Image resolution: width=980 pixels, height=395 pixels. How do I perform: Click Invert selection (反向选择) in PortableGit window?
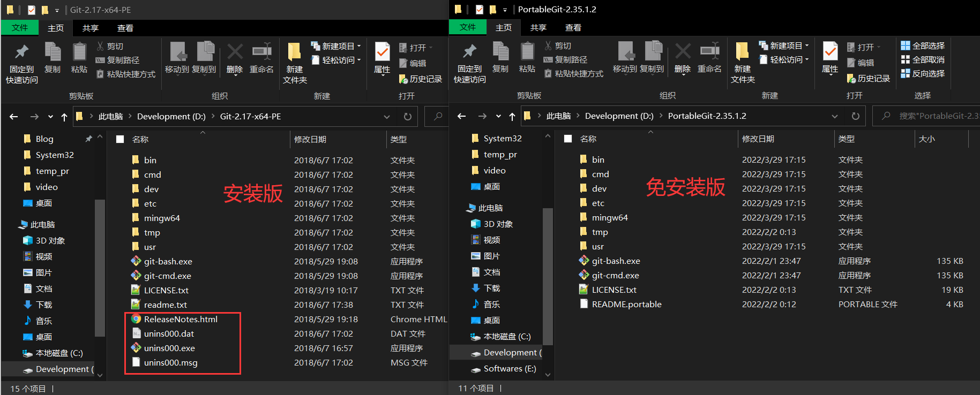[923, 74]
